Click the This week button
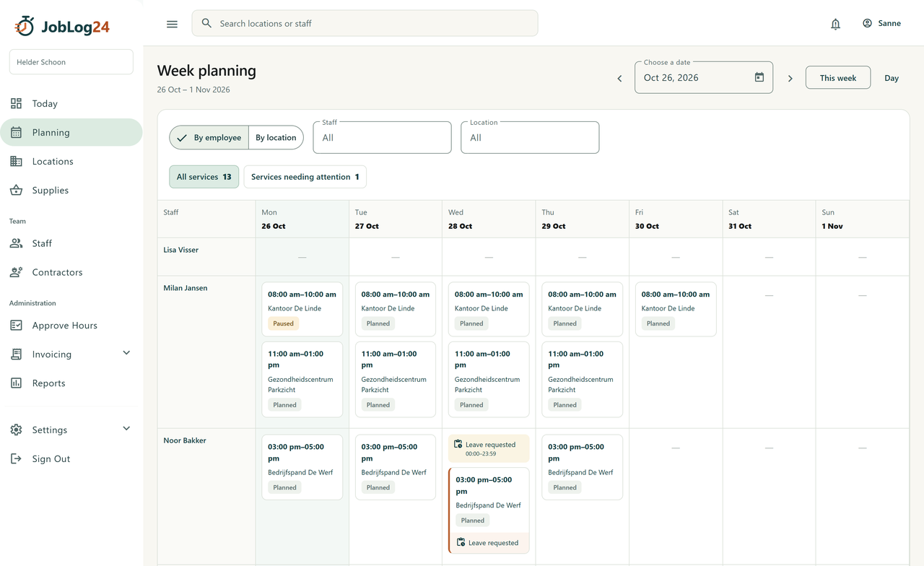 (838, 78)
